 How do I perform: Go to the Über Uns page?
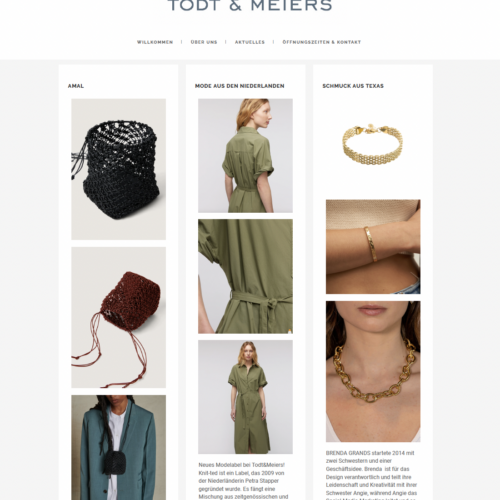204,42
